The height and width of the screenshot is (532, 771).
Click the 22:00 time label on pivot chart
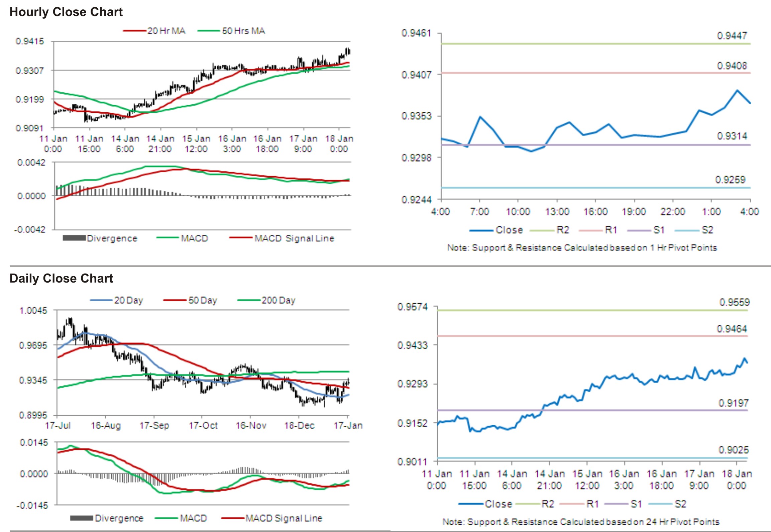point(673,211)
